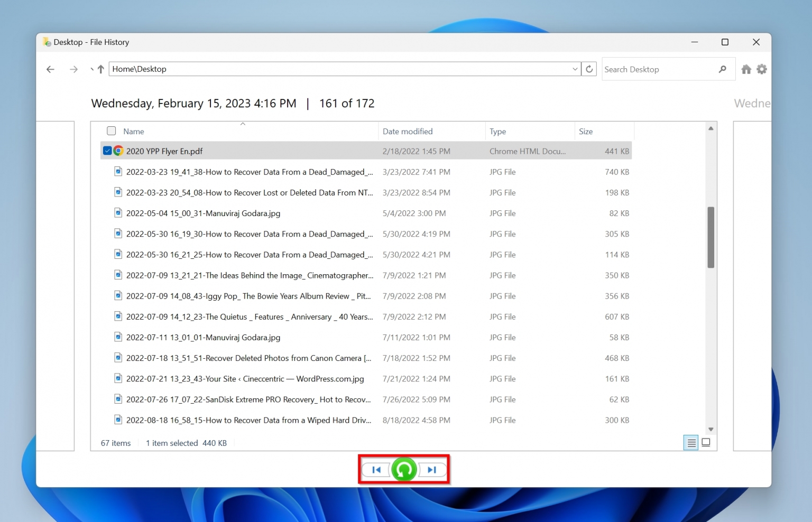The height and width of the screenshot is (522, 812).
Task: Uncheck 2020 YPP Flyer En.pdf
Action: 107,151
